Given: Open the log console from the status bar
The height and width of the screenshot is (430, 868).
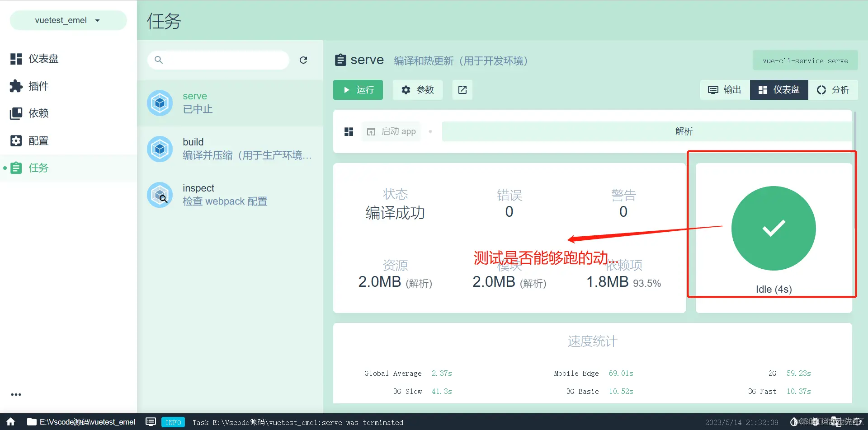Looking at the screenshot, I should click(150, 421).
